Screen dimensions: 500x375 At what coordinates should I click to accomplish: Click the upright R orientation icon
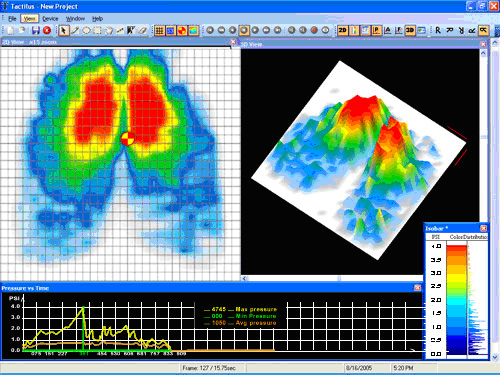438,30
